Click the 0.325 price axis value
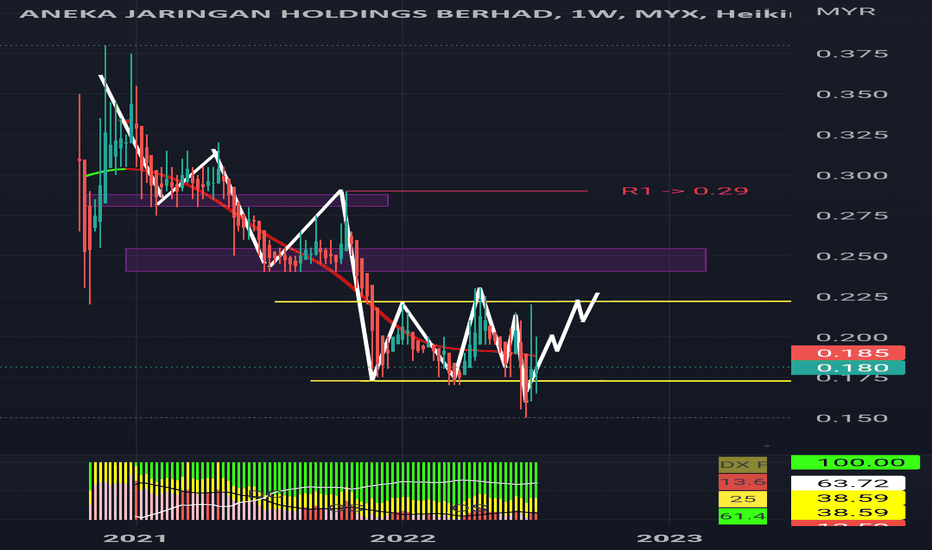 point(852,135)
